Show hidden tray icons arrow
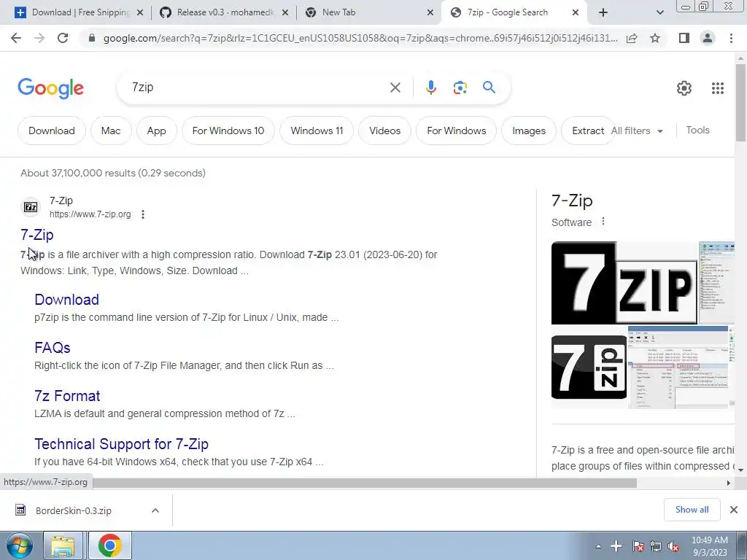Screen dimensions: 747x560 pos(598,547)
